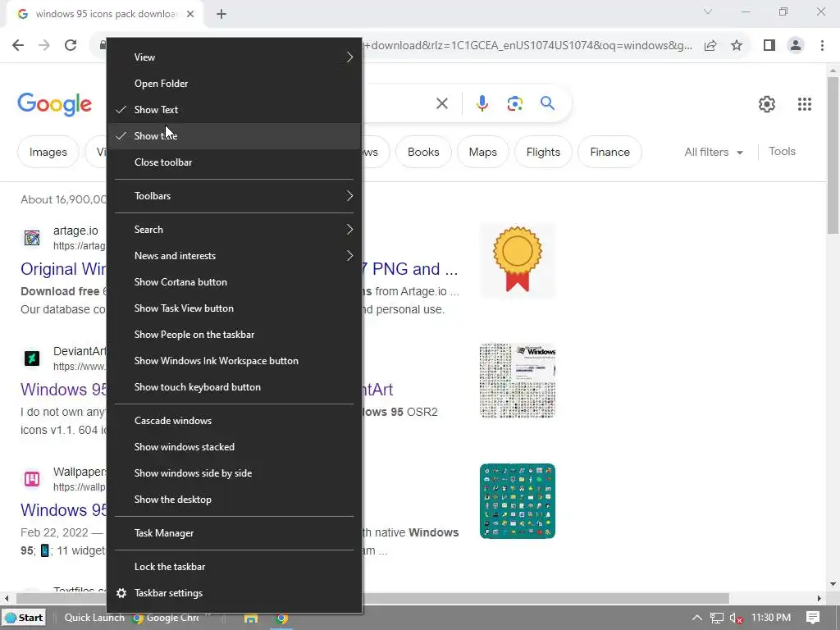The width and height of the screenshot is (840, 630).
Task: Toggle Show Cortana button option
Action: coord(234,282)
